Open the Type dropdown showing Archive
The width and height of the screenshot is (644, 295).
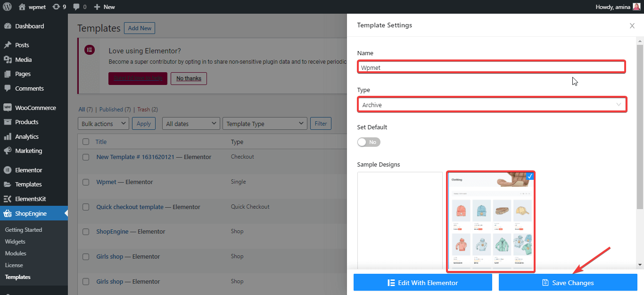pos(492,105)
